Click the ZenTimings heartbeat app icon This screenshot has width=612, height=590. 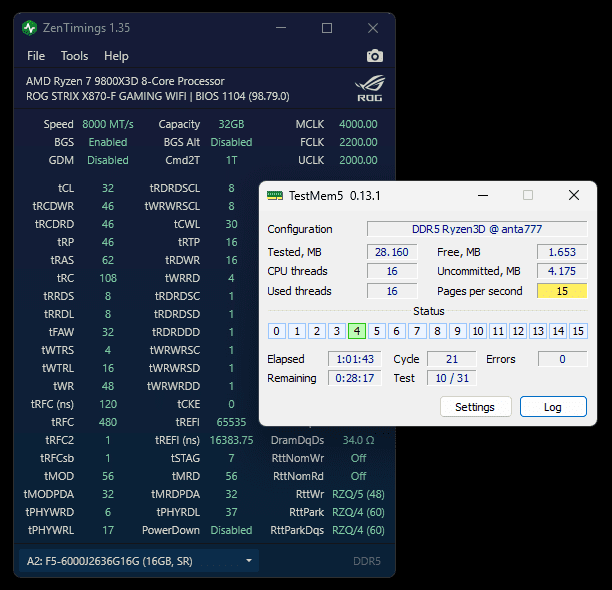29,28
